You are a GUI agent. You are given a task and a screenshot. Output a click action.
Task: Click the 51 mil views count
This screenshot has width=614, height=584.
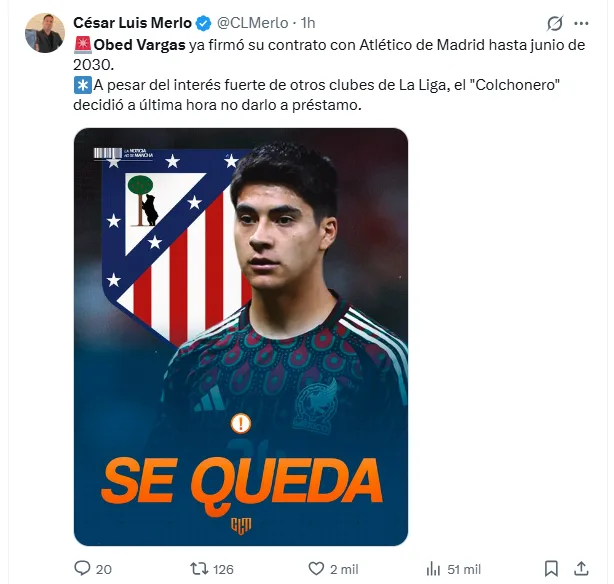464,570
